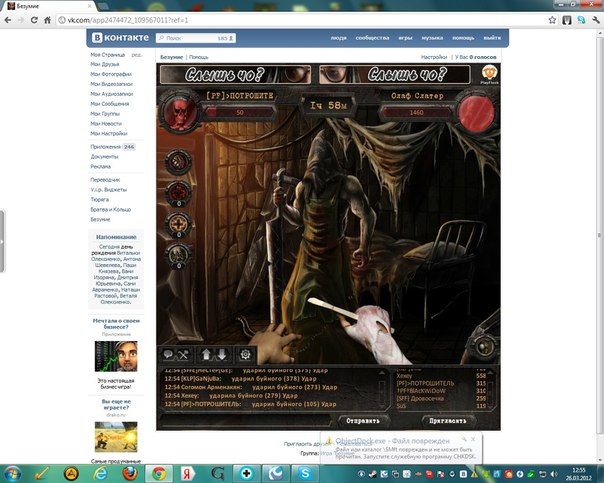Use the second red skill icon with counter
604x483 pixels.
pos(178,193)
